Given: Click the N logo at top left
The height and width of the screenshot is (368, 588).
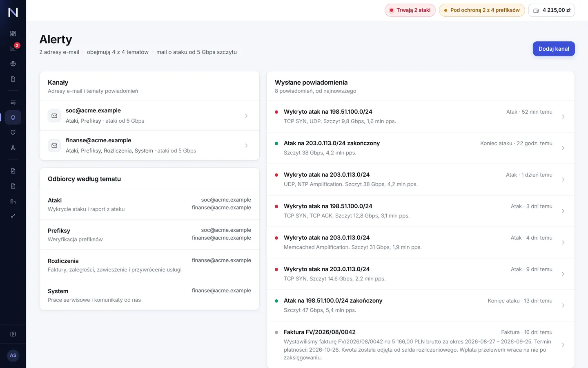Looking at the screenshot, I should pos(13,12).
